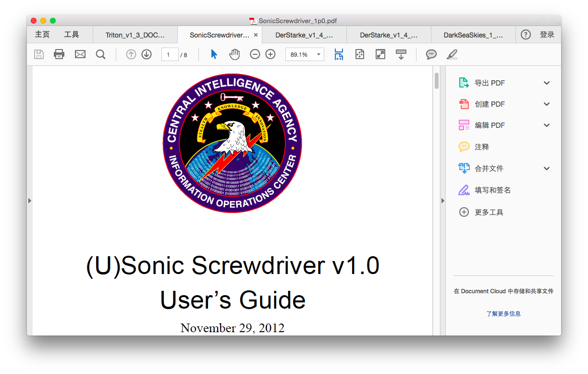This screenshot has height=374, width=588.
Task: Click "在 Document Cloud 中存储和共享文件" text
Action: 503,291
